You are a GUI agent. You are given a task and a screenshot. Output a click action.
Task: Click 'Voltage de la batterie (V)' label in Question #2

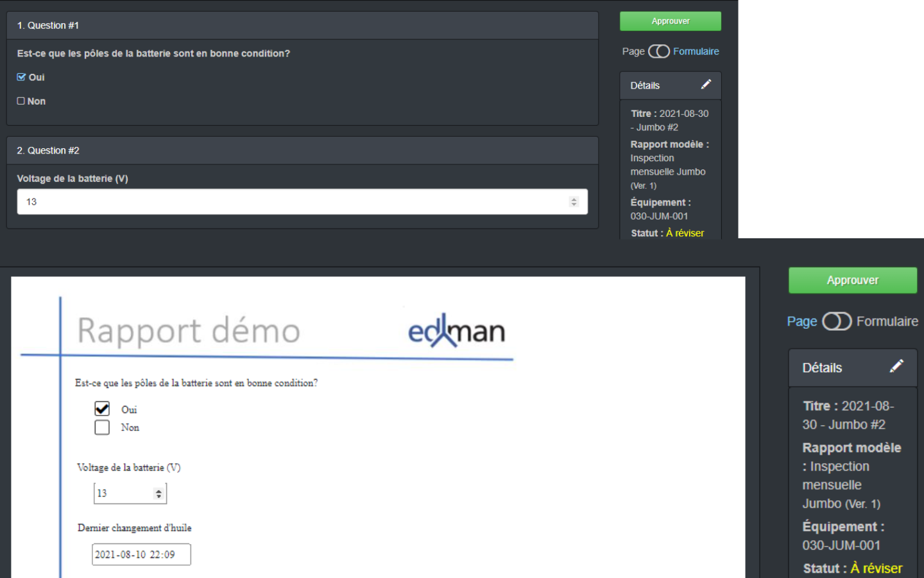(x=73, y=179)
